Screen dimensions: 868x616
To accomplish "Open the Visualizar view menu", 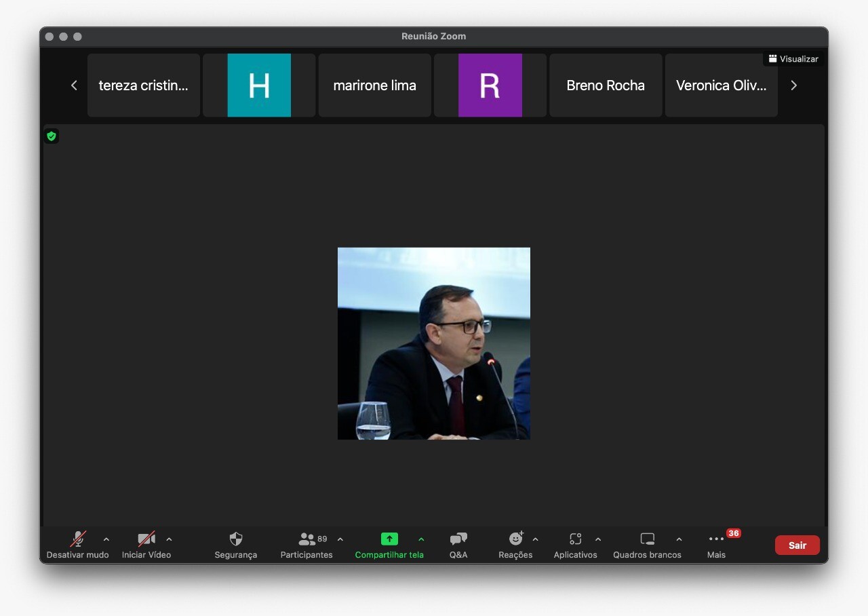I will click(x=793, y=59).
